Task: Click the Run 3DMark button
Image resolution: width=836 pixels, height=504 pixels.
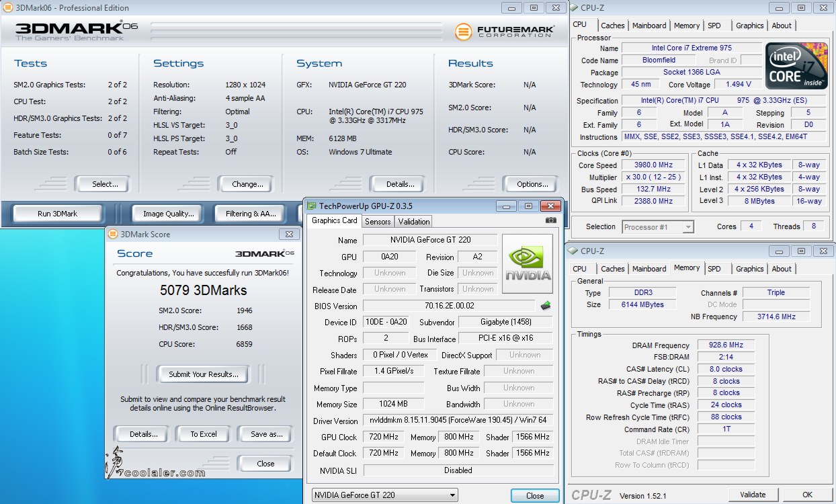Action: tap(58, 214)
